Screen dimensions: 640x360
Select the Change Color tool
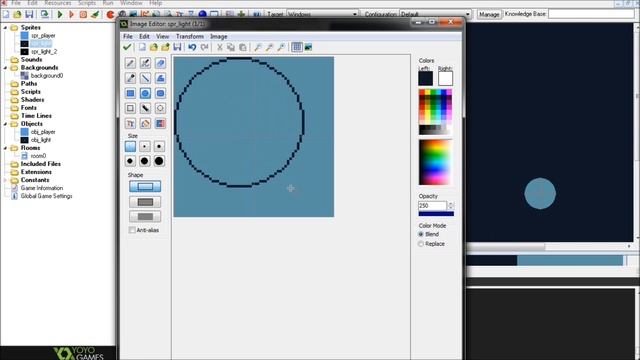pyautogui.click(x=160, y=123)
